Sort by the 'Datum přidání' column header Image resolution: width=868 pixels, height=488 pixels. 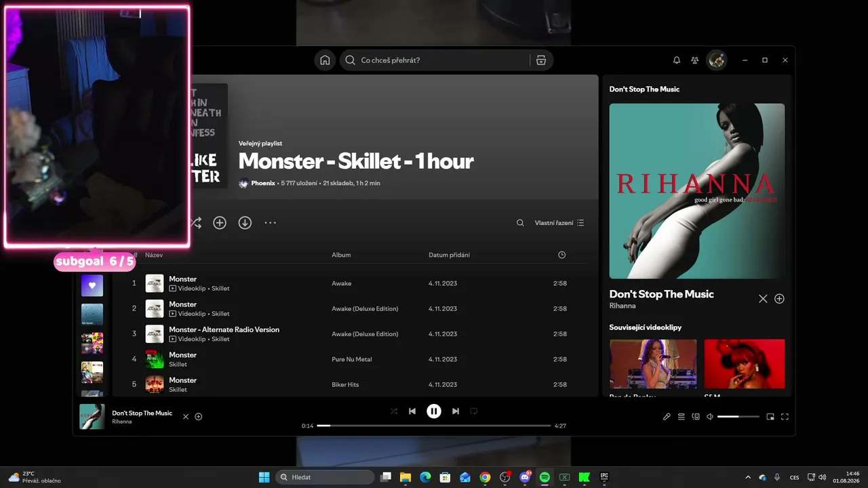click(449, 255)
